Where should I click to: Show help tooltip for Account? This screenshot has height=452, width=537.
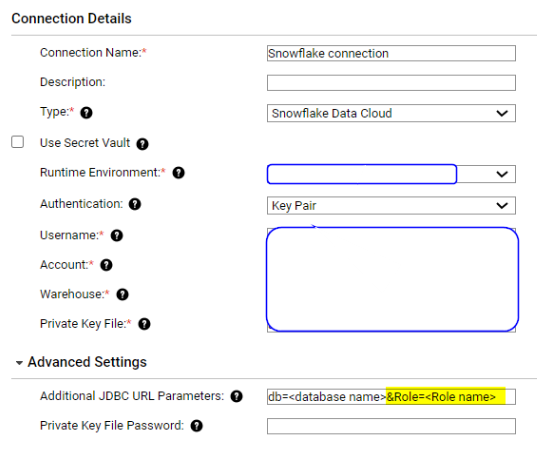(106, 265)
